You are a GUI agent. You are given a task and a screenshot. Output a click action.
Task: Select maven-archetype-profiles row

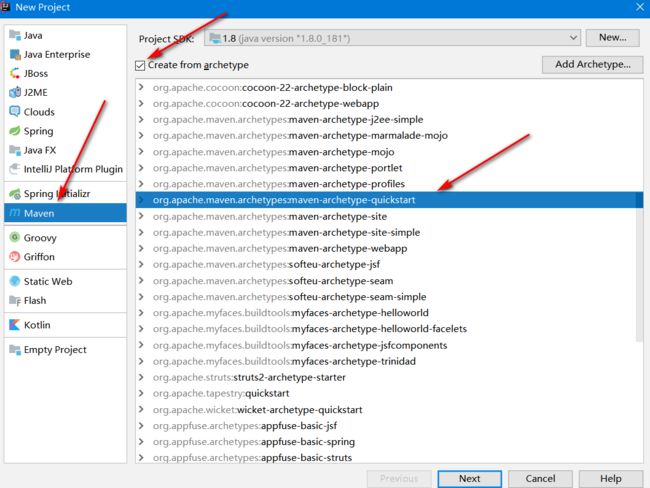click(x=389, y=184)
